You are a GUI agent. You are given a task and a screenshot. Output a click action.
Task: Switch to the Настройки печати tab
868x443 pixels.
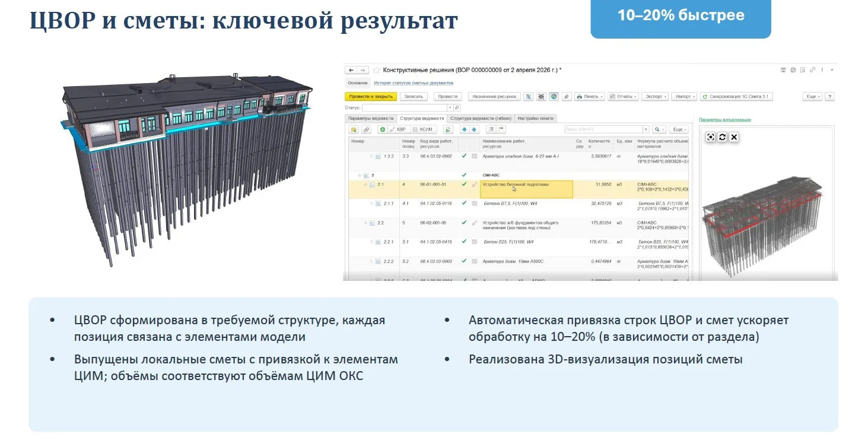click(x=536, y=118)
